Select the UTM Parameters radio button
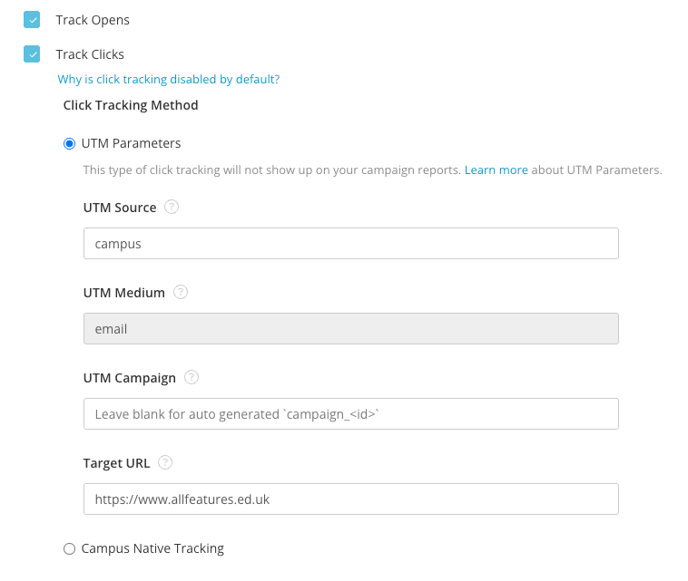This screenshot has width=688, height=581. tap(69, 144)
